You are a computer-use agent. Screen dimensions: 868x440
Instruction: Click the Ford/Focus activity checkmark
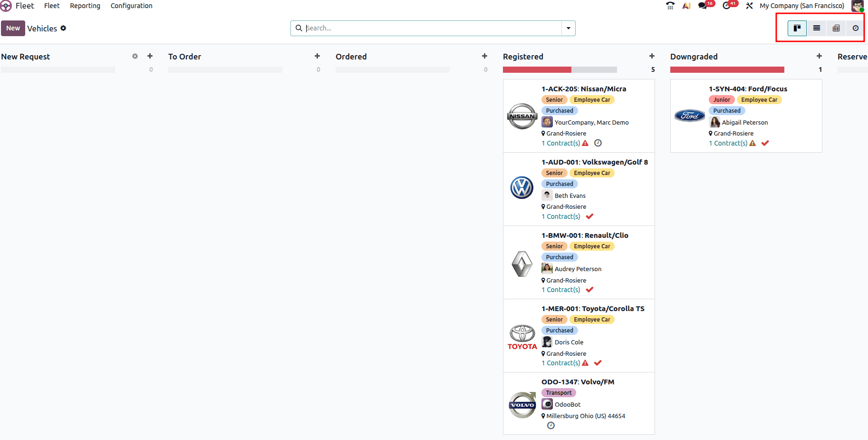[x=765, y=143]
